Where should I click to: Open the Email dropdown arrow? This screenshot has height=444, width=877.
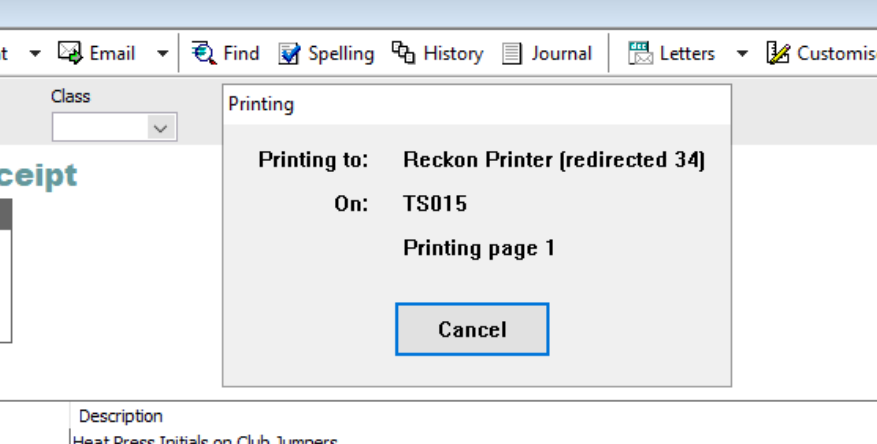(x=162, y=54)
